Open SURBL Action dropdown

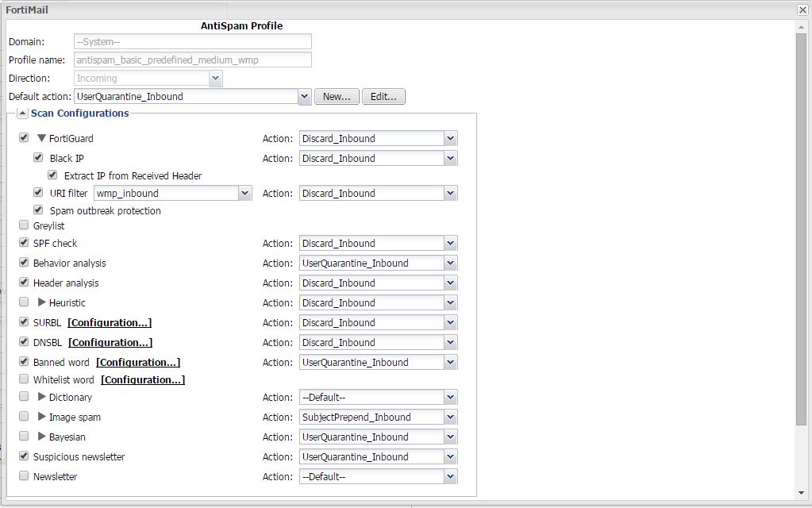pyautogui.click(x=451, y=322)
